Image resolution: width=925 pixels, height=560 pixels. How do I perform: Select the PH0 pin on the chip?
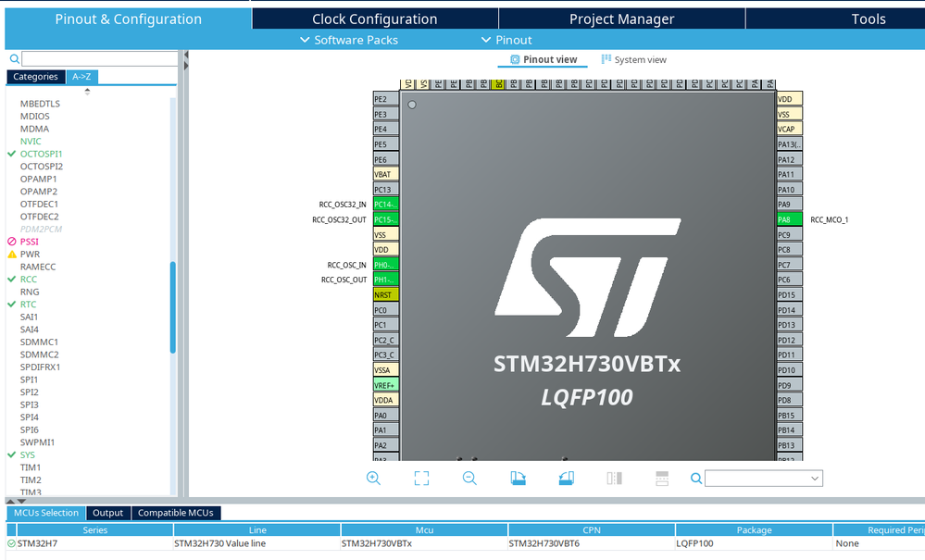(x=386, y=265)
